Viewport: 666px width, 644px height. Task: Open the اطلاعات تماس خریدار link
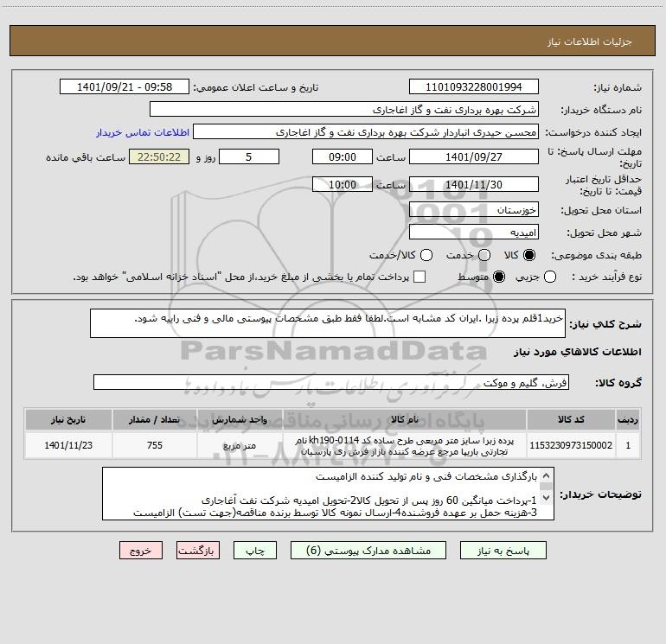coord(143,132)
